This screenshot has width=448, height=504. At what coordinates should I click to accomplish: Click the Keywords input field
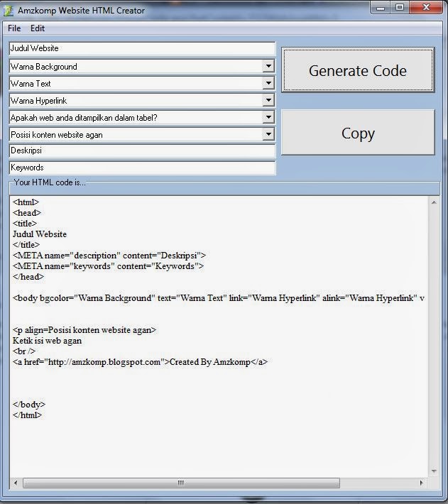143,168
